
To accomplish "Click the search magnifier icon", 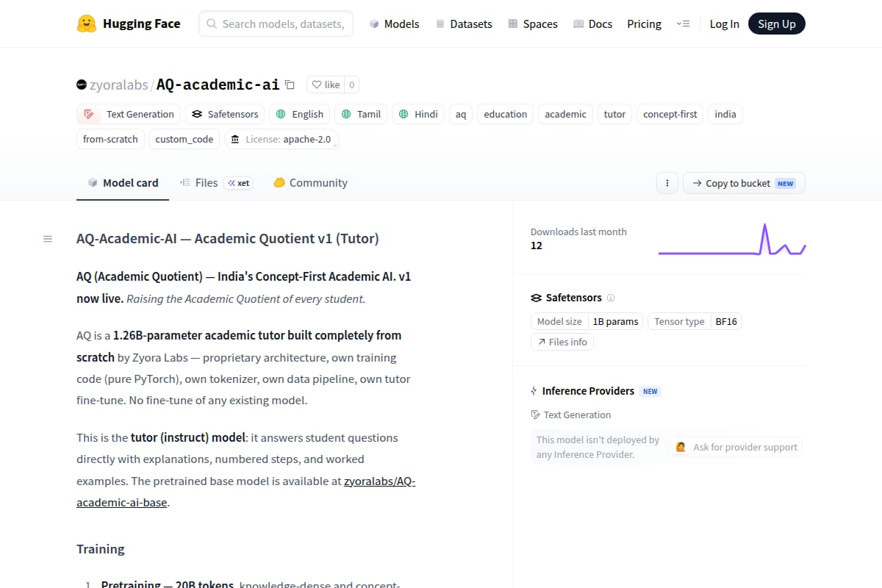I will point(212,24).
